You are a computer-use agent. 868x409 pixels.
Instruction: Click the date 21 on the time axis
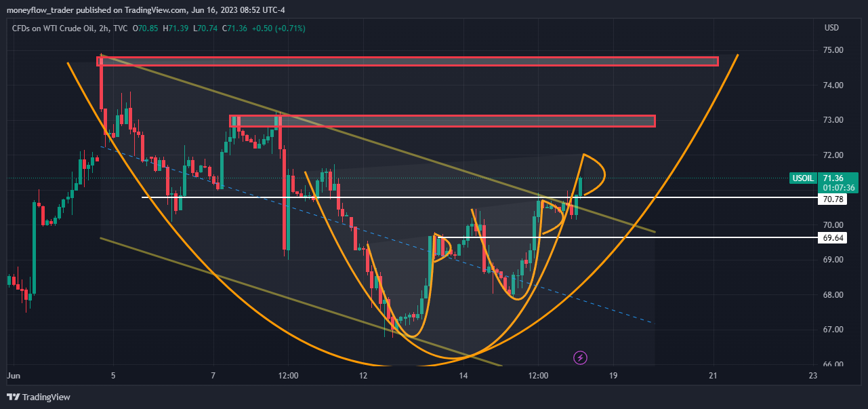click(714, 375)
